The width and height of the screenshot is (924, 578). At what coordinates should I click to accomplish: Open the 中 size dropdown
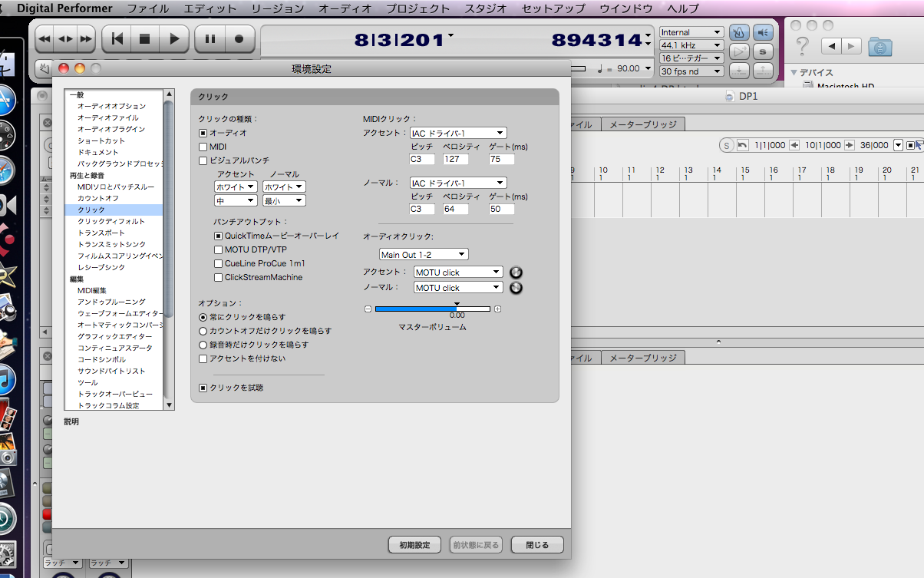click(x=236, y=200)
